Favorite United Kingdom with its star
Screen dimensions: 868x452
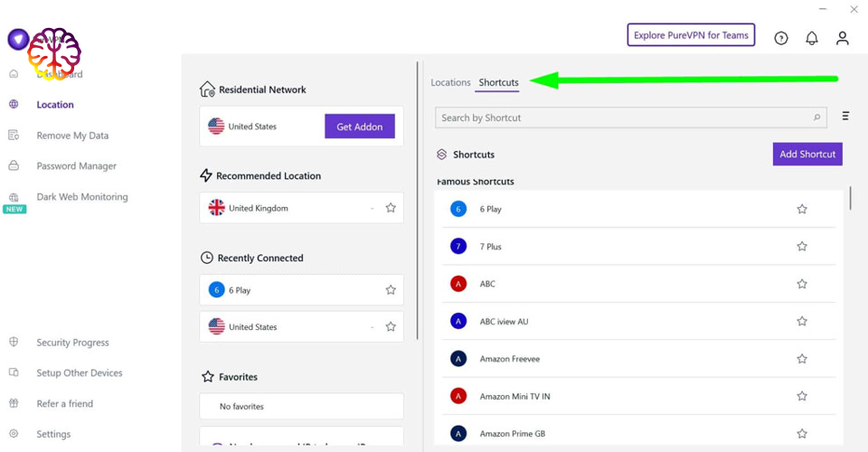[x=391, y=207]
